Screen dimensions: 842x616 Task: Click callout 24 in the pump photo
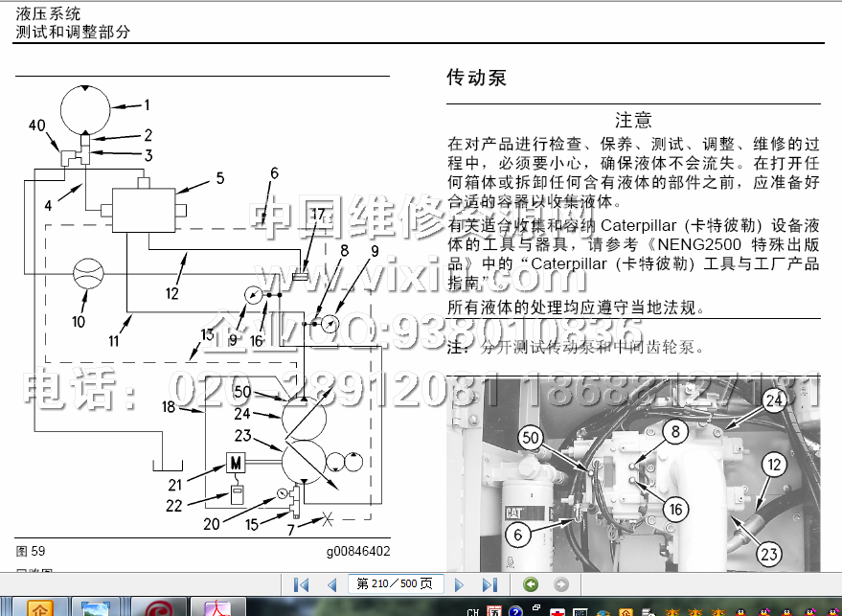[774, 400]
